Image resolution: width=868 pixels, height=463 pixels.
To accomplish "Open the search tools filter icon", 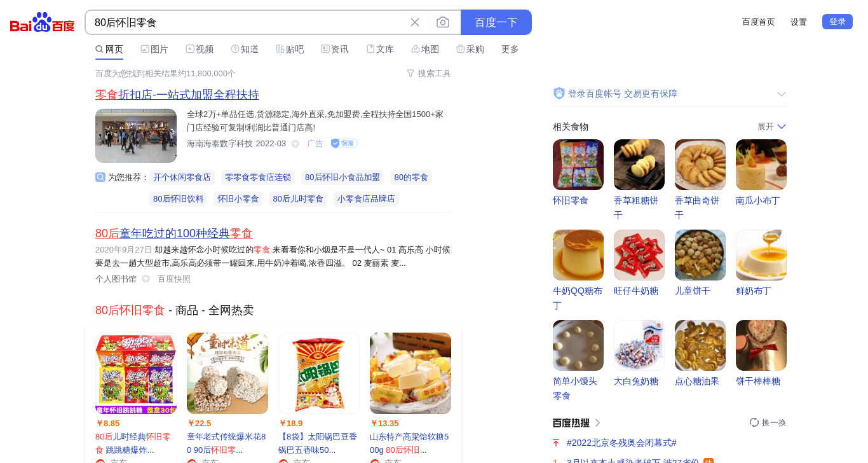I will click(x=410, y=73).
